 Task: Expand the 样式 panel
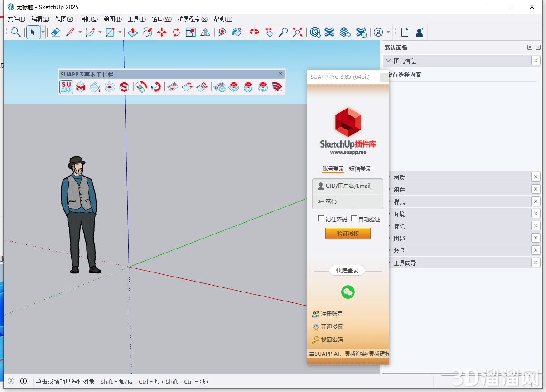[399, 202]
